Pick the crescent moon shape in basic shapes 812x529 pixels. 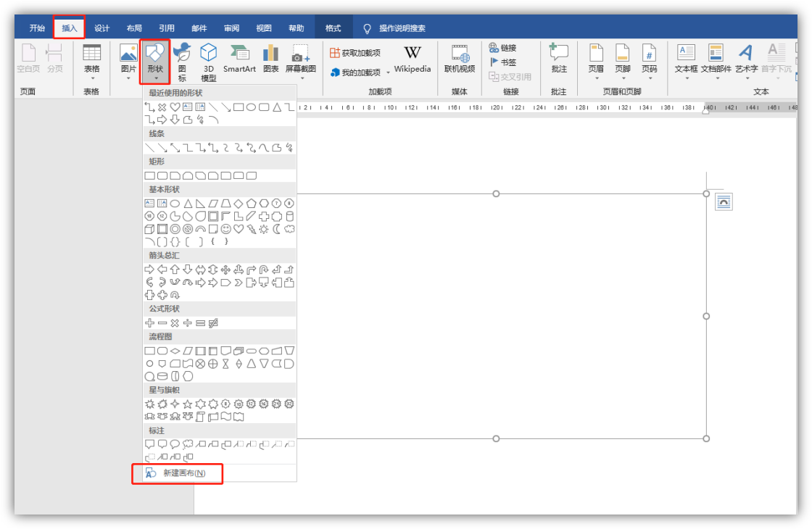coord(276,229)
